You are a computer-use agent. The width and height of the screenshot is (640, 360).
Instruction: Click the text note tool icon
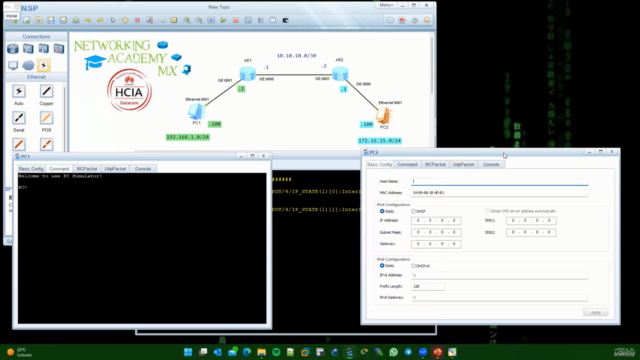(x=162, y=20)
